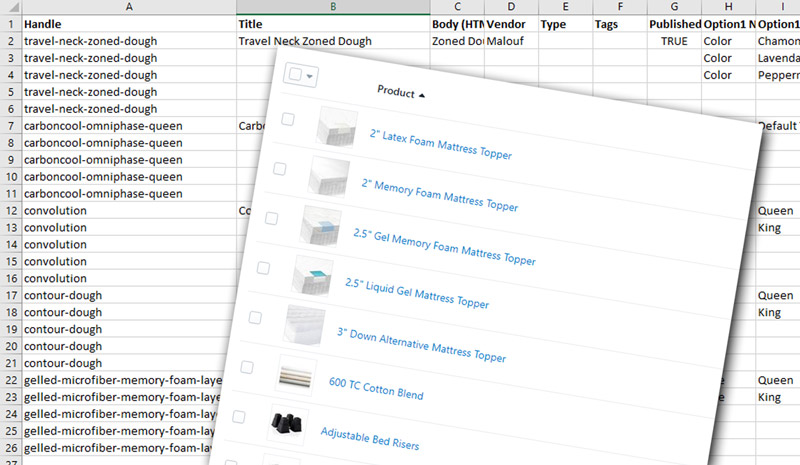Tick checkbox for 3" Down Alternative Mattress Topper

pyautogui.click(x=255, y=317)
